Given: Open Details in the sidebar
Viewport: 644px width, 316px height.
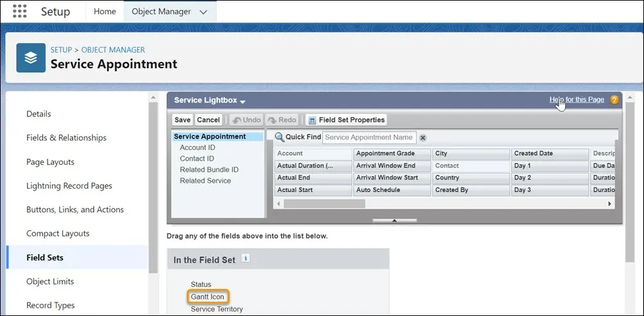Looking at the screenshot, I should [x=39, y=113].
